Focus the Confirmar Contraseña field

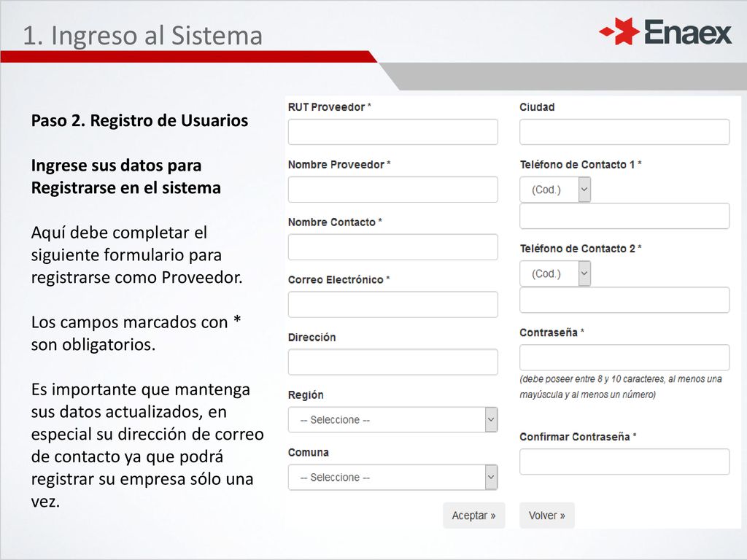tap(624, 462)
